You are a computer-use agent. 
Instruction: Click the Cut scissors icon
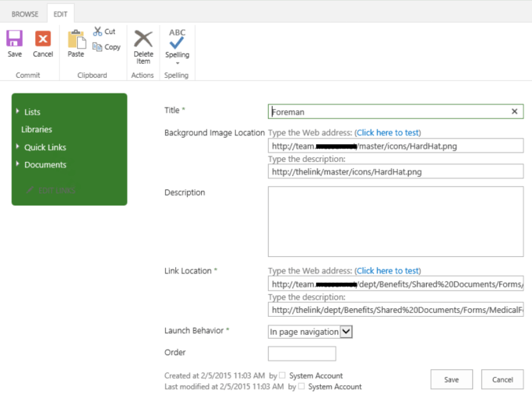(x=97, y=31)
